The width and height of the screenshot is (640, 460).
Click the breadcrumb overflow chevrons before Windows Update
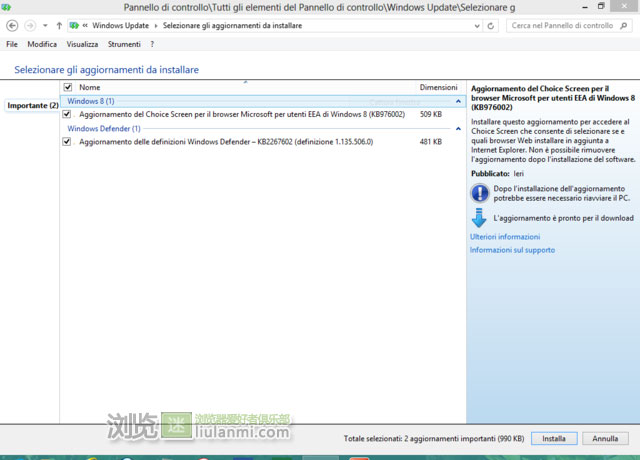(x=85, y=25)
